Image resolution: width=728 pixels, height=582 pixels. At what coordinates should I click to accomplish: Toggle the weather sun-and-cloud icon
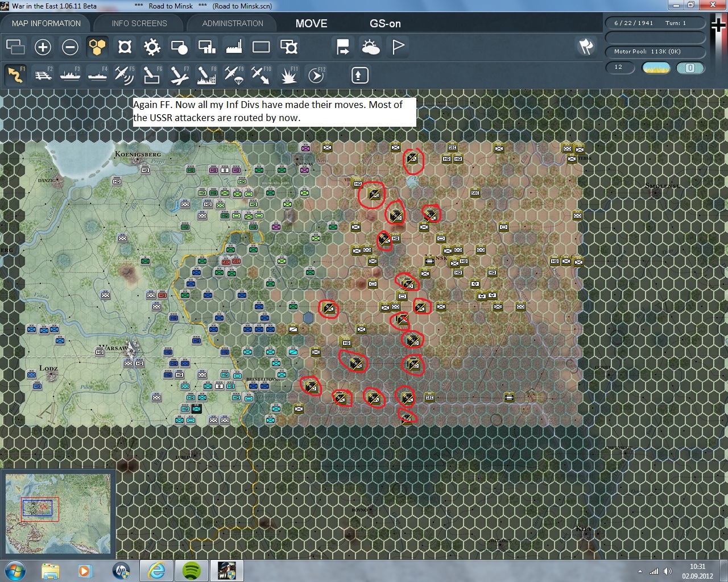370,47
